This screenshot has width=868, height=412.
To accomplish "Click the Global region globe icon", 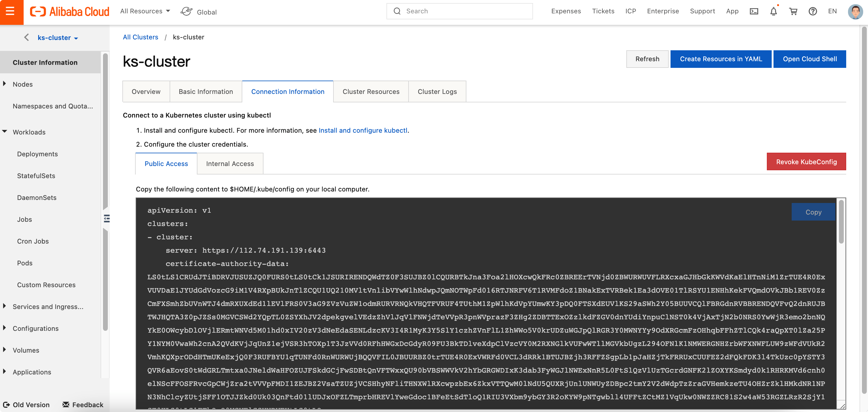I will pos(186,11).
